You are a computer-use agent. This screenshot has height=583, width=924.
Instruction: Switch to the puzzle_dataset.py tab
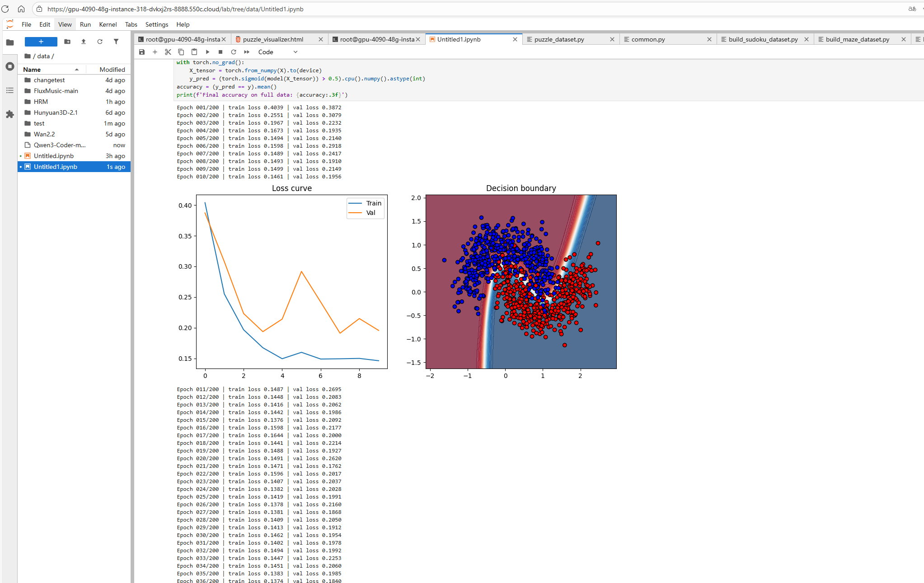559,39
